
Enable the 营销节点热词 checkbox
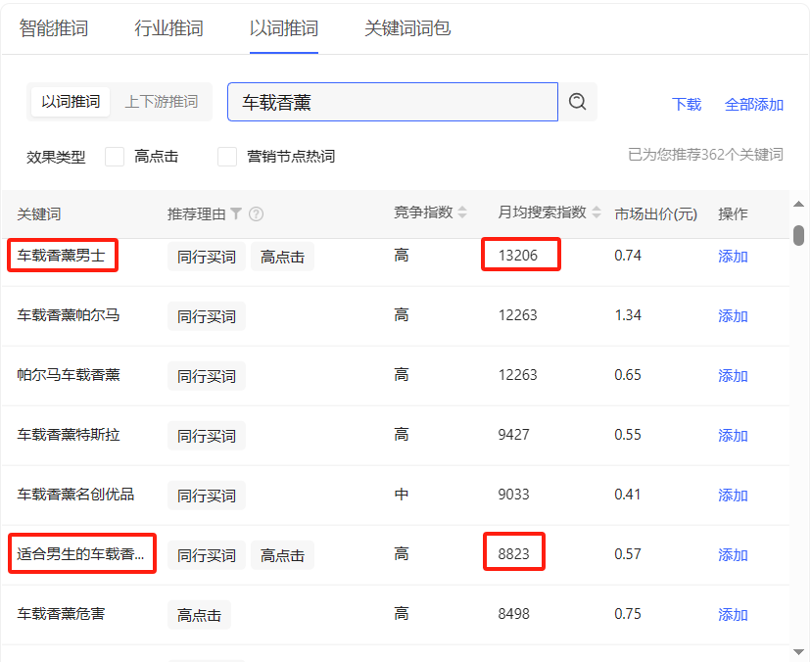(227, 157)
